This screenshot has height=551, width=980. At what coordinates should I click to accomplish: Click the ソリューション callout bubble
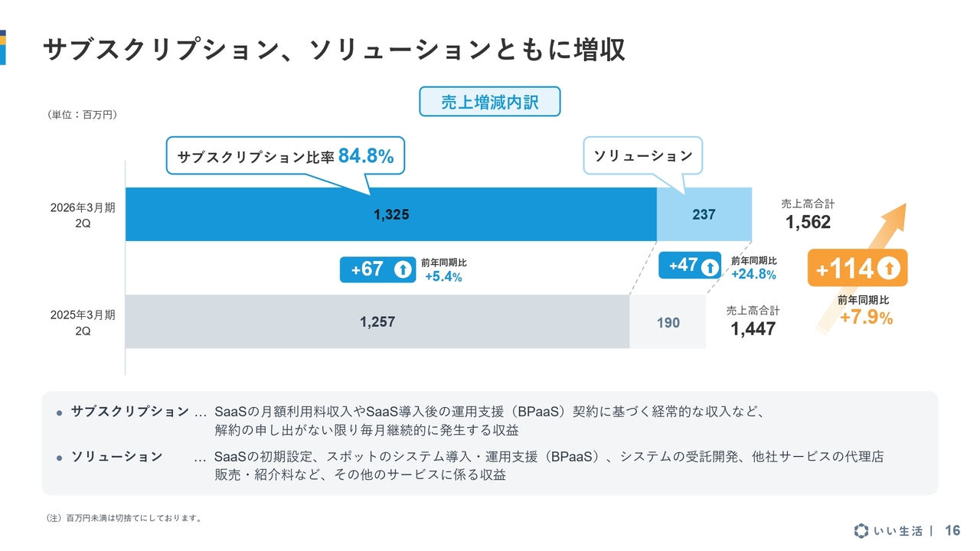[642, 156]
